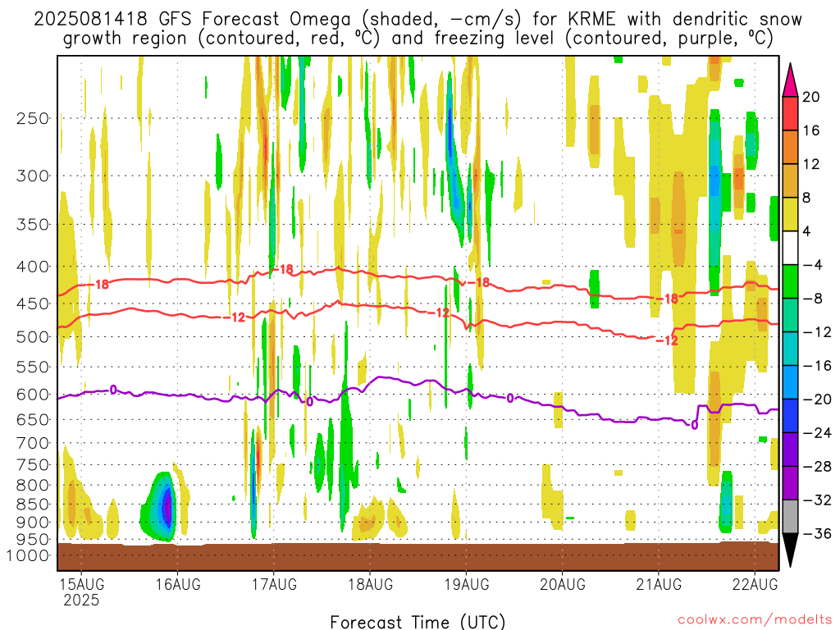840x630 pixels.
Task: Click the pink upward arrow atop the colorbar
Action: click(x=790, y=81)
